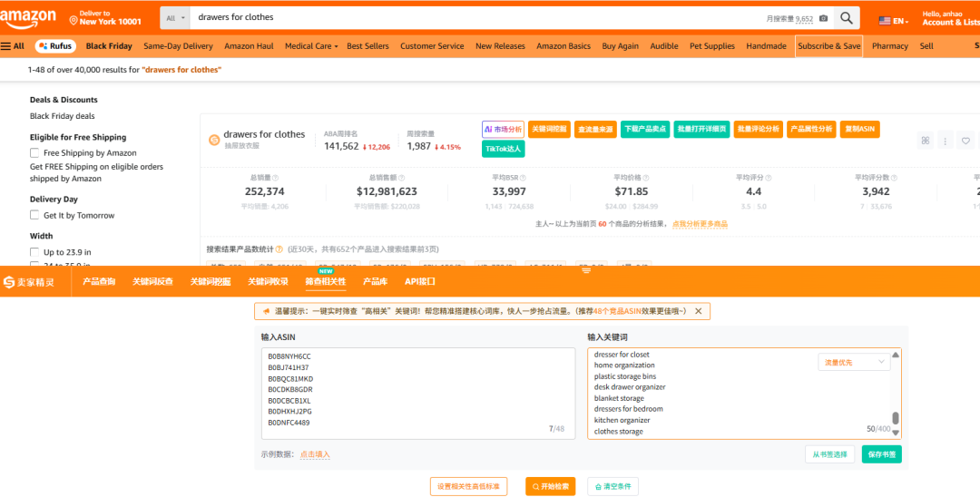Switch to 关键词反查 tab
The width and height of the screenshot is (980, 497).
[152, 281]
